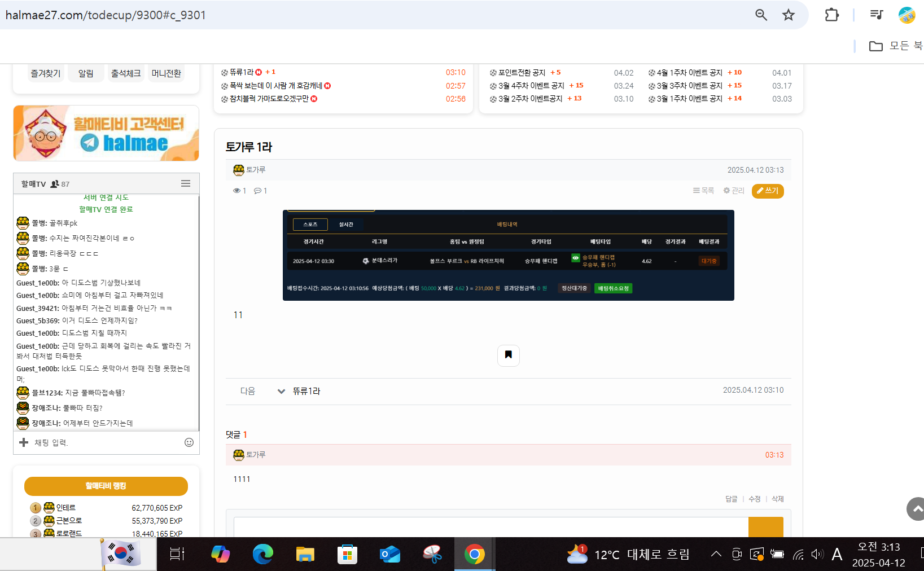Select the 머니전환 menu item
The image size is (924, 571).
pyautogui.click(x=167, y=73)
